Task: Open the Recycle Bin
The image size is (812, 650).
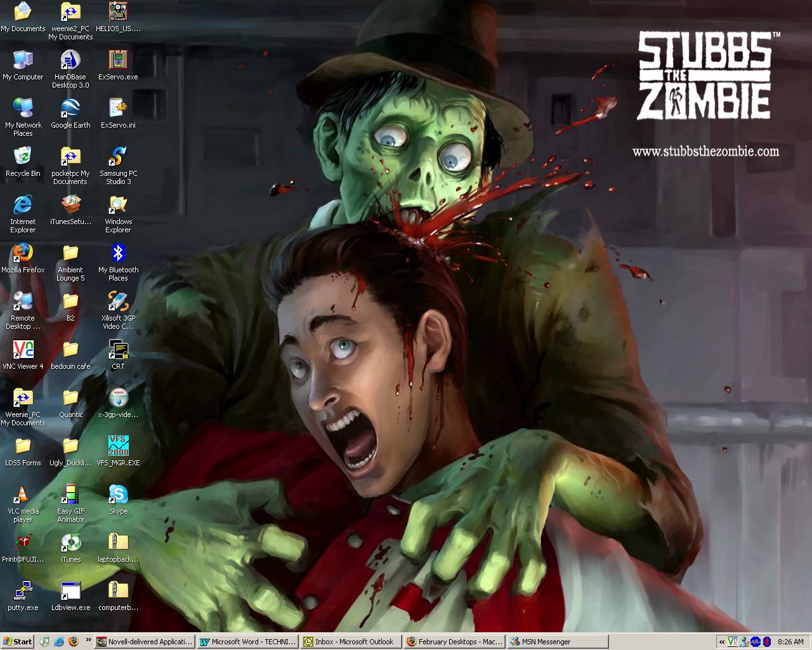Action: click(x=23, y=162)
